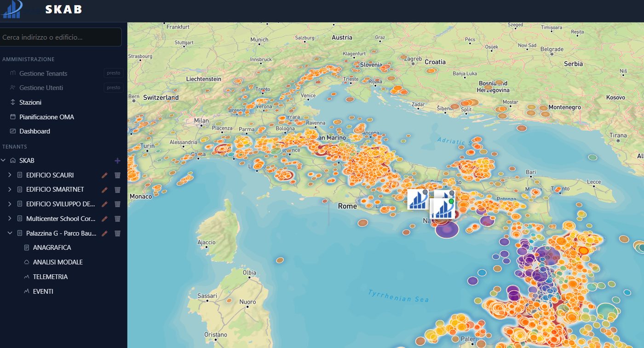The height and width of the screenshot is (348, 644).
Task: Click the search box 'Cerca indirizzo o edificio...'
Action: point(61,37)
